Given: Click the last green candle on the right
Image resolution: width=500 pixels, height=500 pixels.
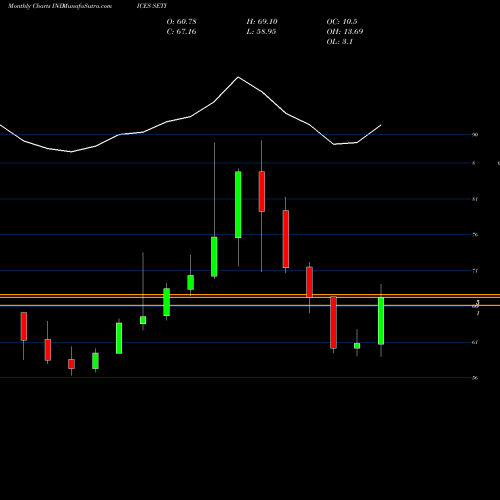Looking at the screenshot, I should [381, 321].
